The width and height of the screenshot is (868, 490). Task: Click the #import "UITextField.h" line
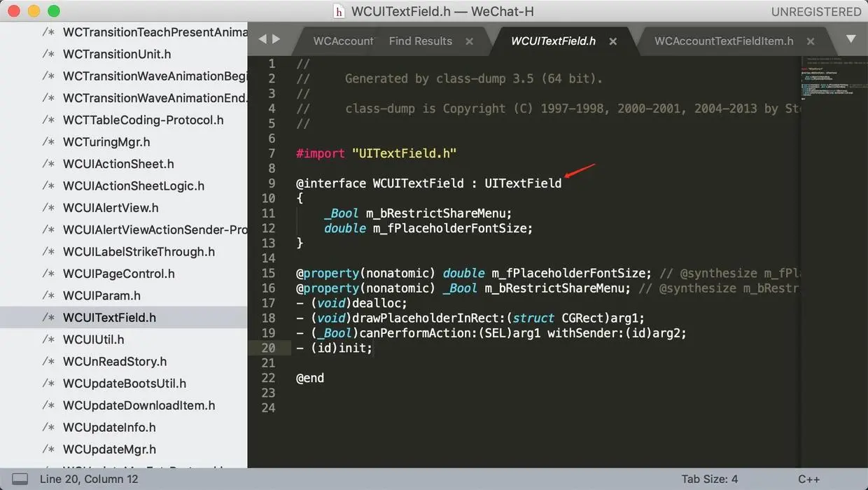point(376,153)
